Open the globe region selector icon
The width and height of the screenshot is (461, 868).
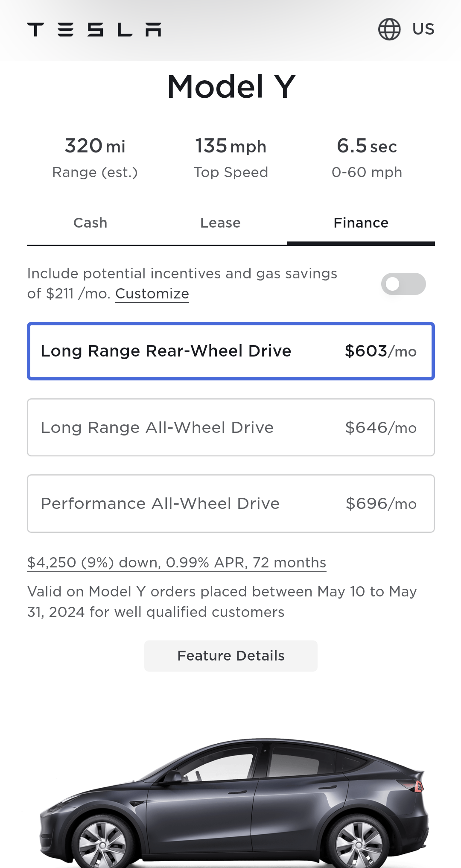pyautogui.click(x=389, y=29)
